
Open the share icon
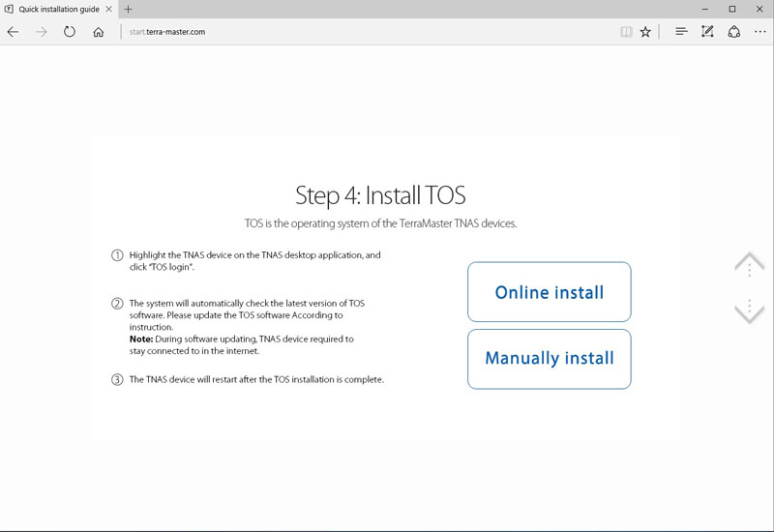point(734,32)
